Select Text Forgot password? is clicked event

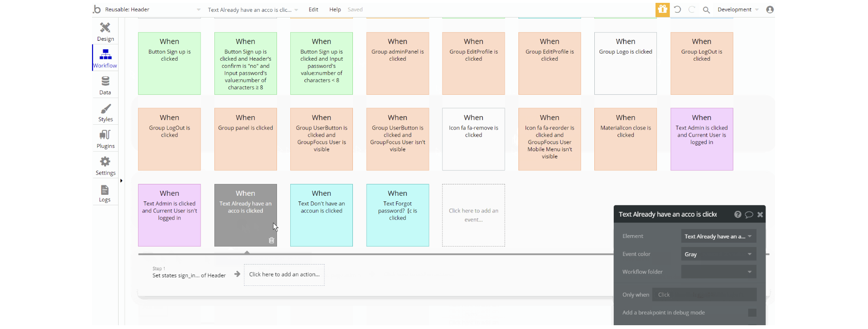[x=397, y=215]
